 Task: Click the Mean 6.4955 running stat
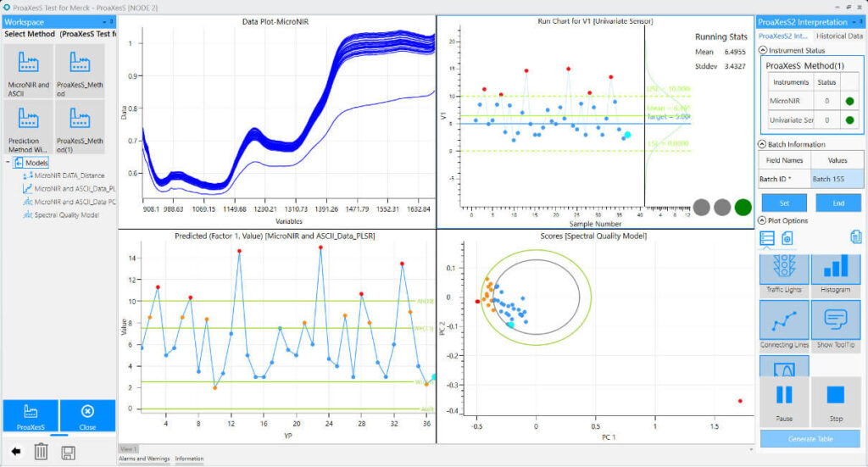coord(721,52)
